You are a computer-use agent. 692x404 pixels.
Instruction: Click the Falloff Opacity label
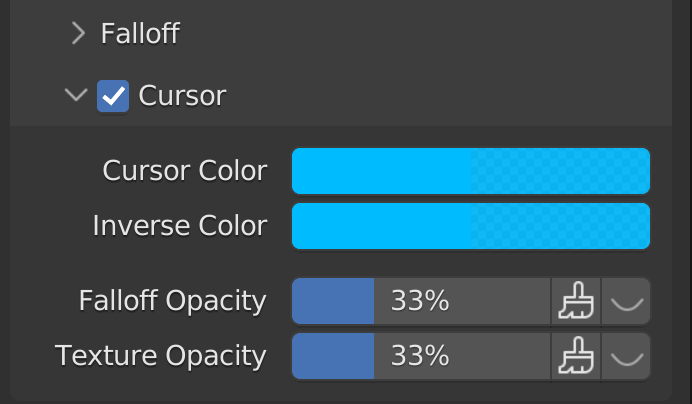tap(173, 301)
